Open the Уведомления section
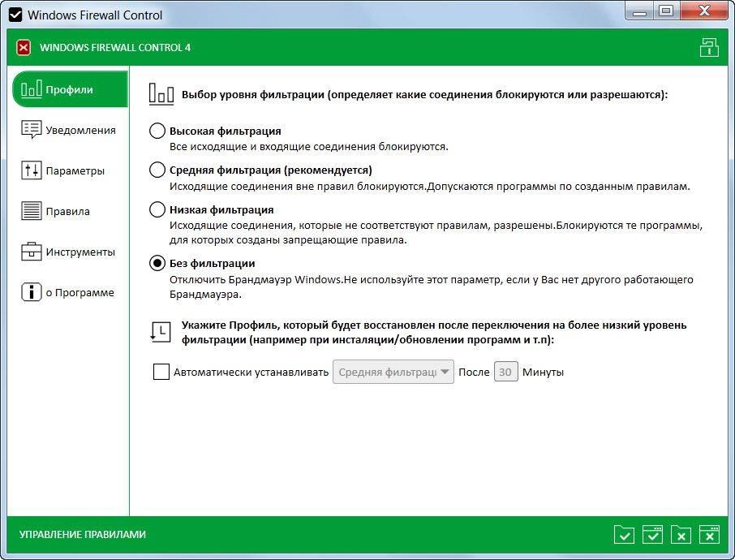The height and width of the screenshot is (560, 735). point(68,130)
